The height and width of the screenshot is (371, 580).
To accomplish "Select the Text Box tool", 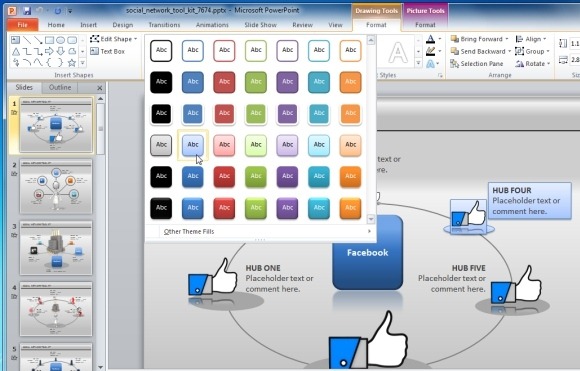I will click(108, 51).
